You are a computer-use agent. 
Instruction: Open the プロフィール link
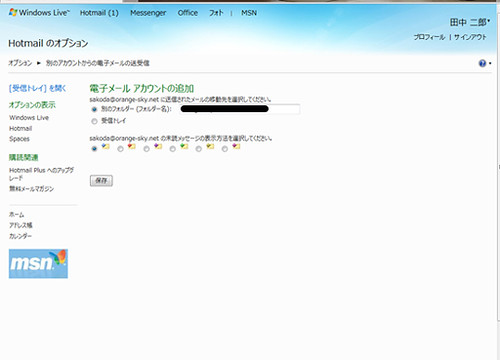coord(429,37)
